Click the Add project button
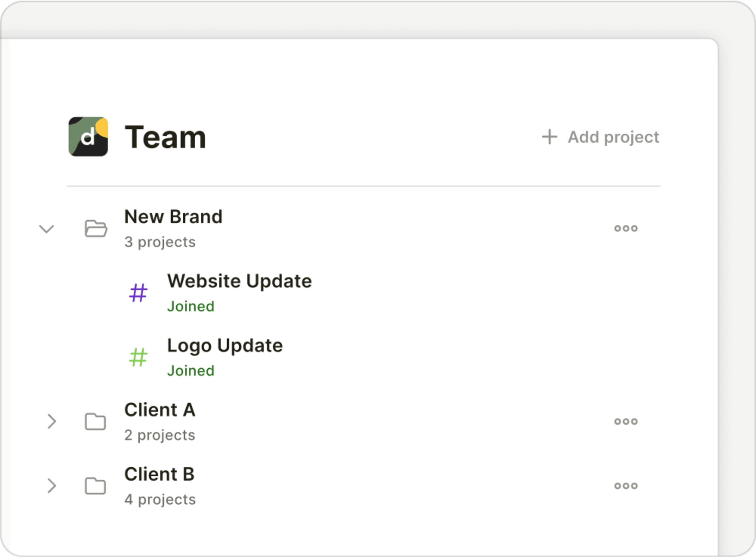Screen dimensions: 756x557 click(x=600, y=137)
